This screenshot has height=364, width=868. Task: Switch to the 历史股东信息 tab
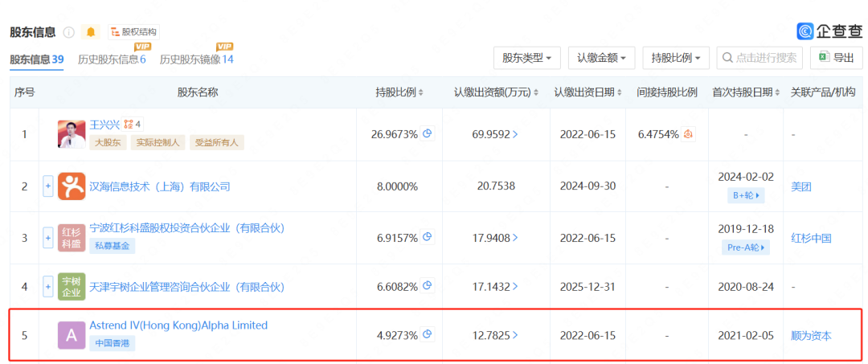(112, 59)
